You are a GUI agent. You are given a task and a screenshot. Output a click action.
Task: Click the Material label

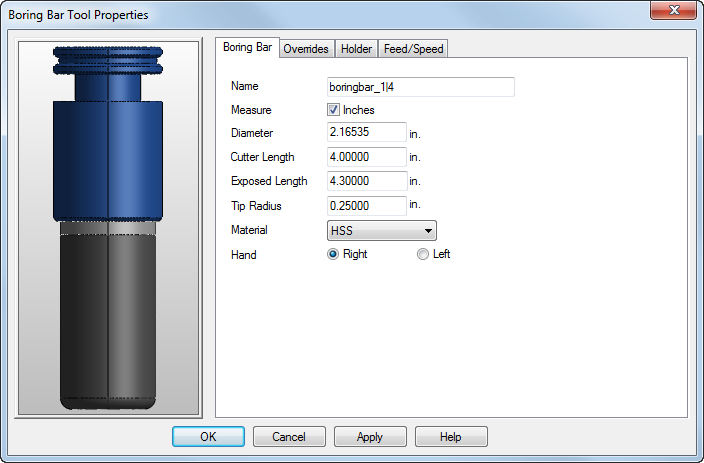[249, 230]
